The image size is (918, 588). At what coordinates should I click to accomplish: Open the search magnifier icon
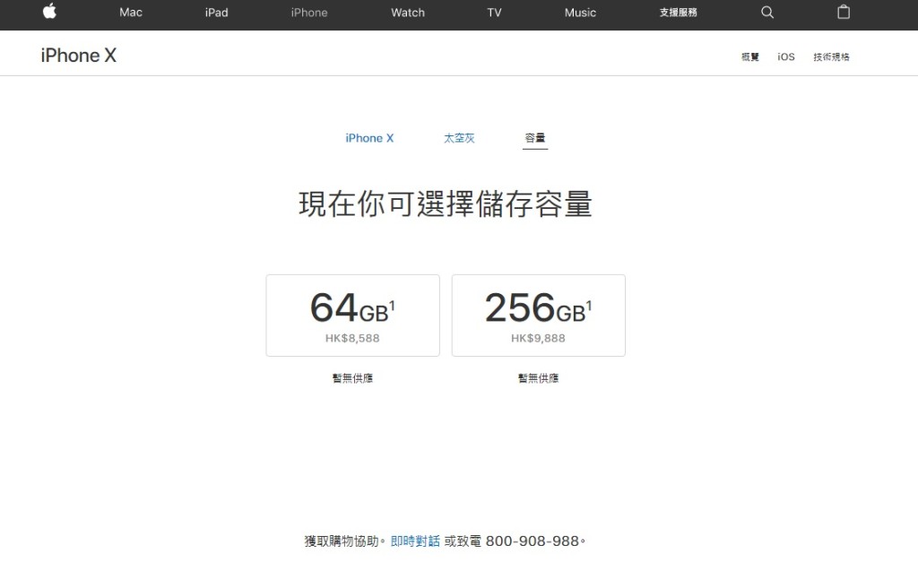767,13
